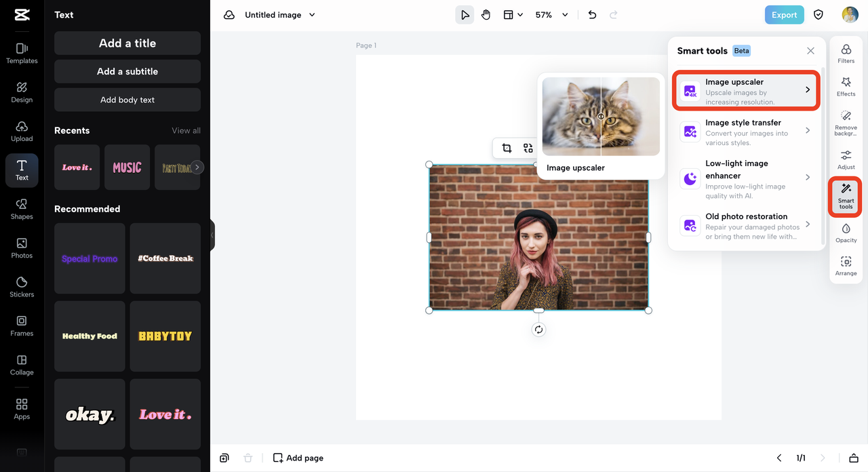Click the keyboard shortcuts icon bottom-left
Screen dimensions: 868x472
click(x=22, y=452)
